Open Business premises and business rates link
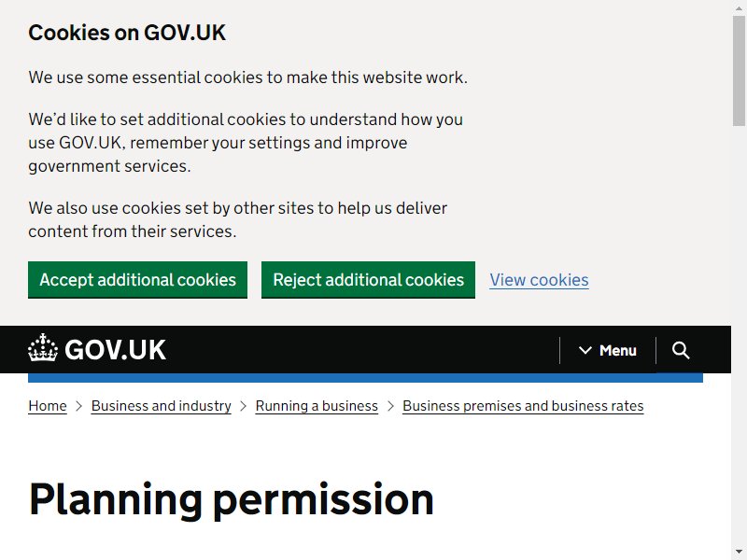The height and width of the screenshot is (560, 747). pyautogui.click(x=523, y=406)
